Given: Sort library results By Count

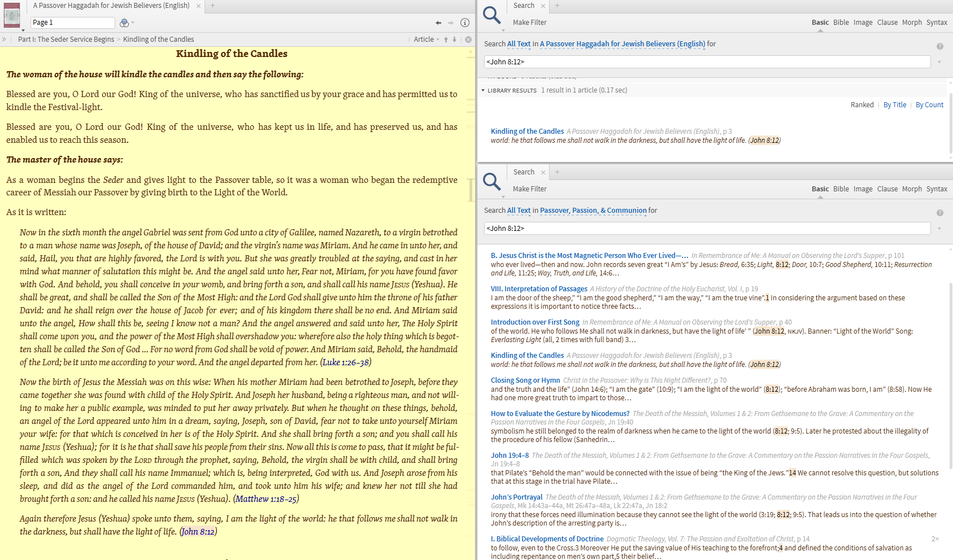Looking at the screenshot, I should pyautogui.click(x=929, y=105).
